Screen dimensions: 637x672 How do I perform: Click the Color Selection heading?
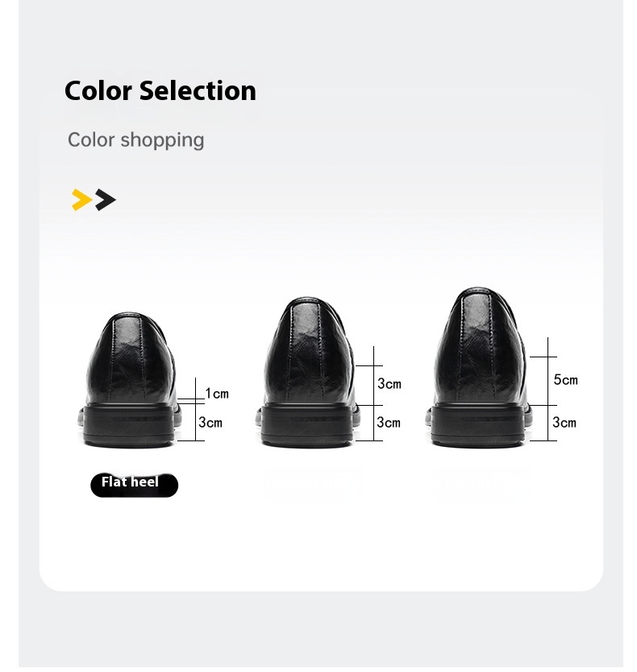pos(160,90)
